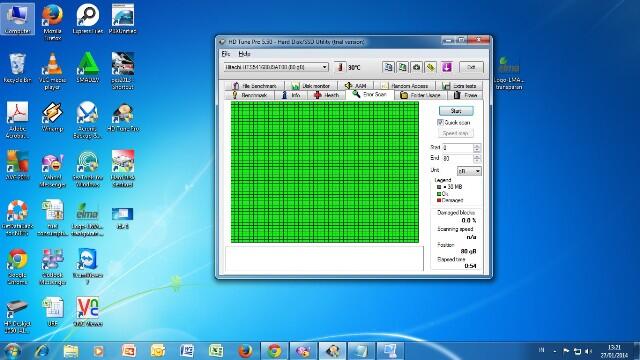Click the temperature thermometer icon in HD Tune
This screenshot has height=360, width=640.
pyautogui.click(x=340, y=67)
